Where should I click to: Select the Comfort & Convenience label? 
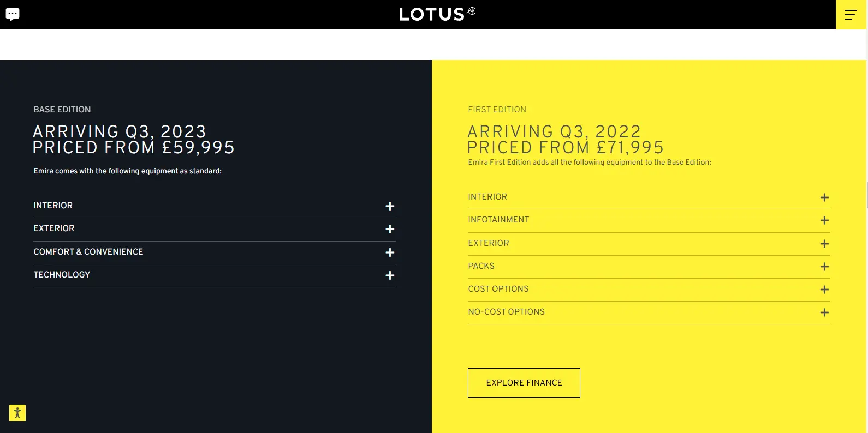[x=88, y=252]
